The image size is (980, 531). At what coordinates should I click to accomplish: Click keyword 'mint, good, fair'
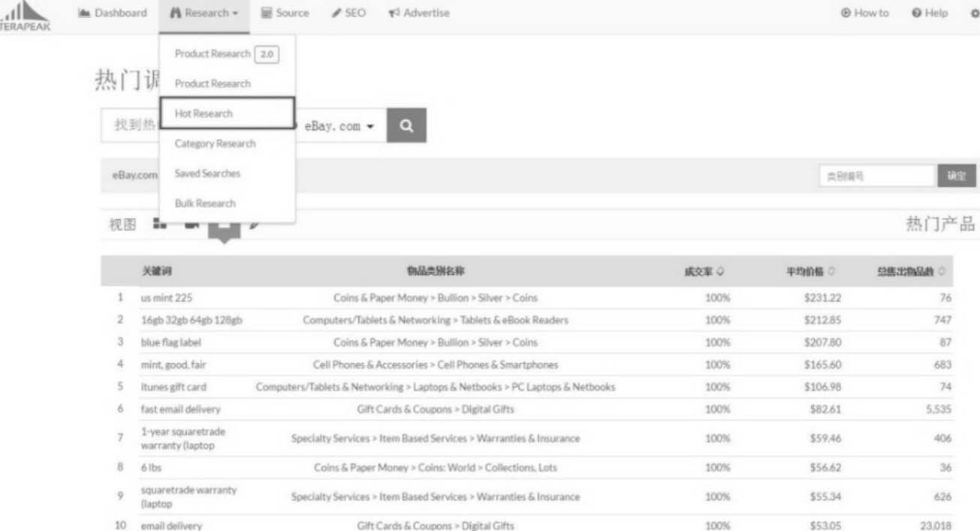click(173, 365)
